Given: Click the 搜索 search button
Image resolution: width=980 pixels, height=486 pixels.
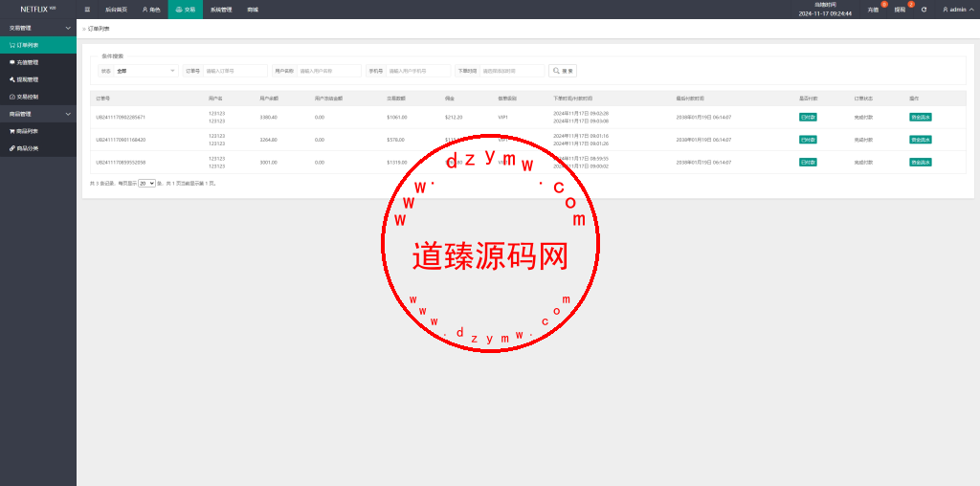Looking at the screenshot, I should point(563,71).
